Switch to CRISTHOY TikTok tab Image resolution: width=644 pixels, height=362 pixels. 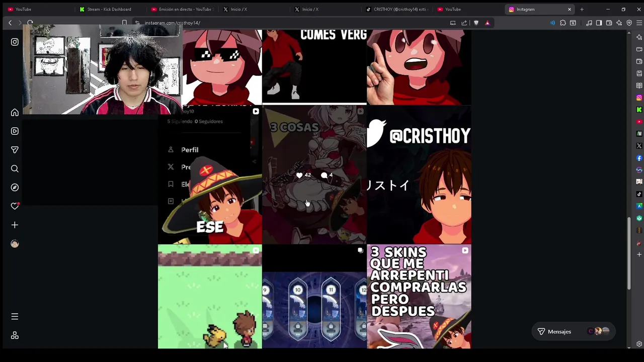pyautogui.click(x=396, y=9)
